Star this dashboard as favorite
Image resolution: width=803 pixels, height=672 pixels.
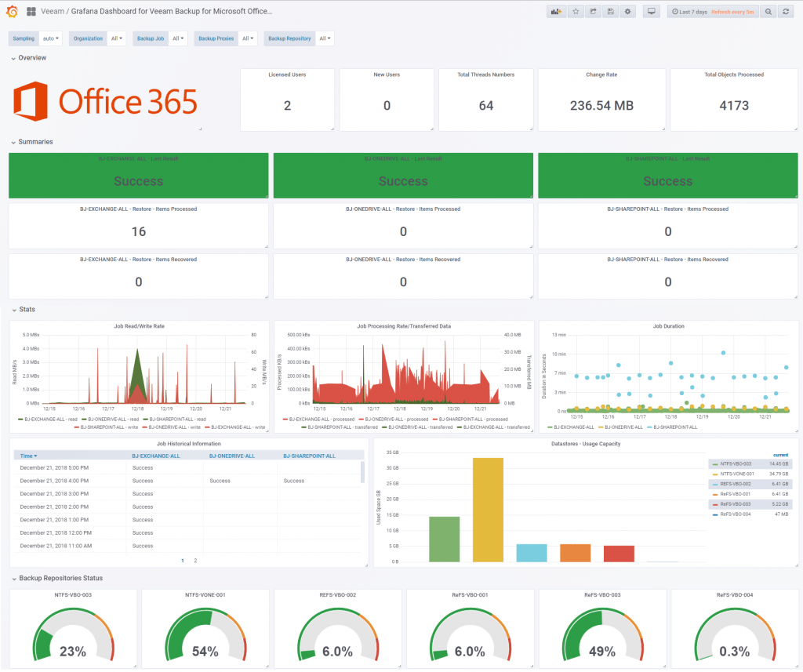(576, 12)
